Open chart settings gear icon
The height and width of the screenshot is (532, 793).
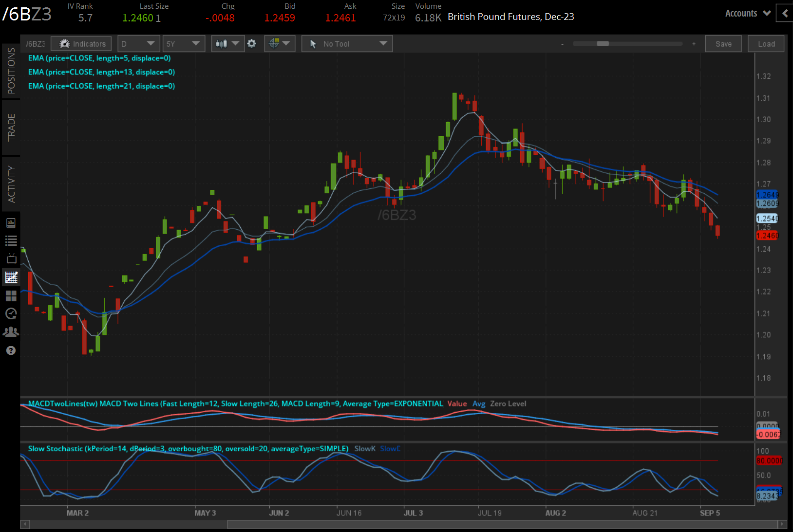[251, 44]
